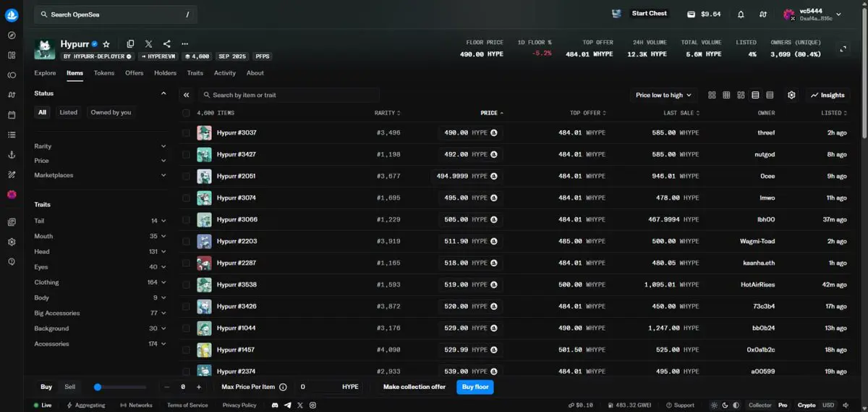Open the Hypurr X (Twitter) link icon
The image size is (868, 412).
(x=148, y=44)
